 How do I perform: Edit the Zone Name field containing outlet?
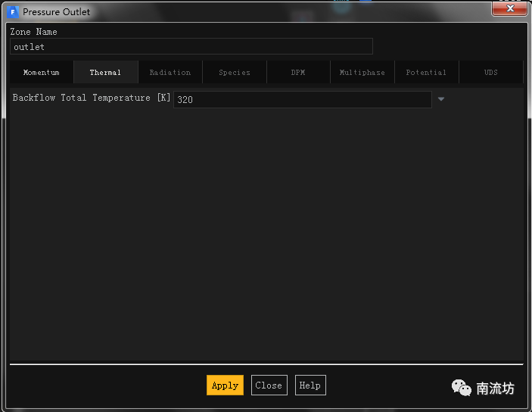tap(191, 46)
